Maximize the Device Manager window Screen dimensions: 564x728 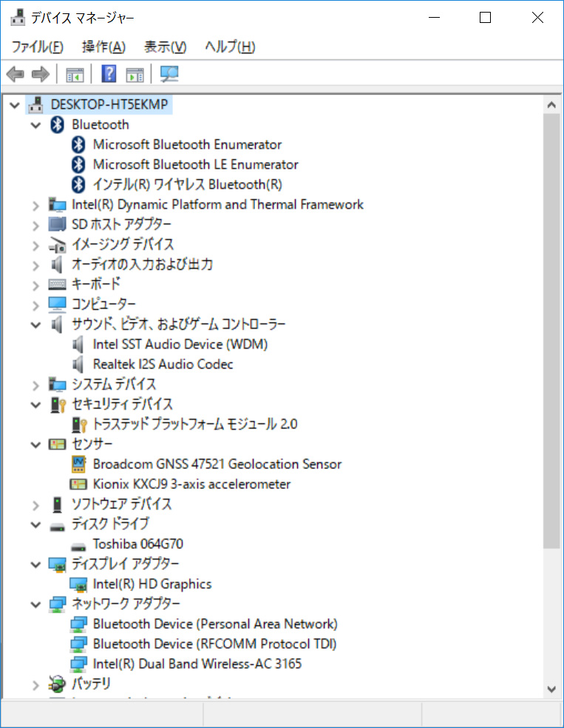485,18
